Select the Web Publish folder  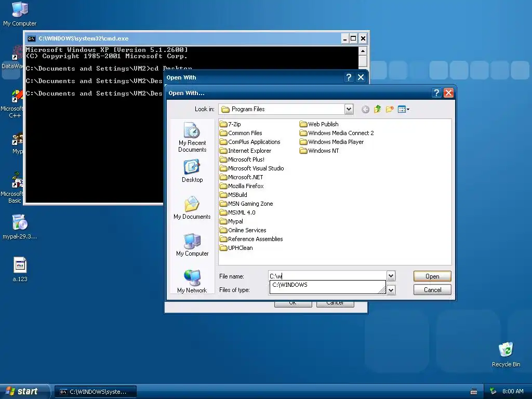pos(319,124)
